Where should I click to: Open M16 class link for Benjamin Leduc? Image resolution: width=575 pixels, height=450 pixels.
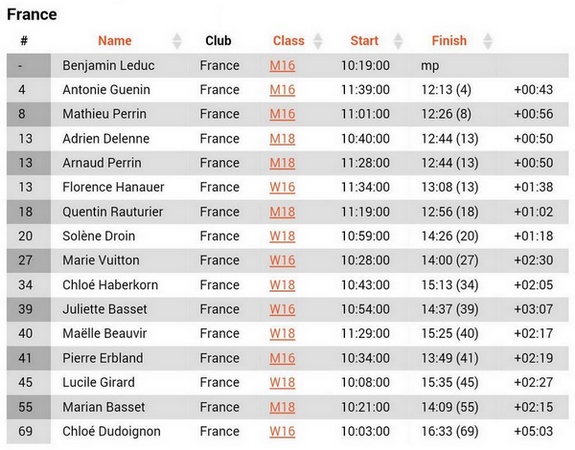[282, 66]
